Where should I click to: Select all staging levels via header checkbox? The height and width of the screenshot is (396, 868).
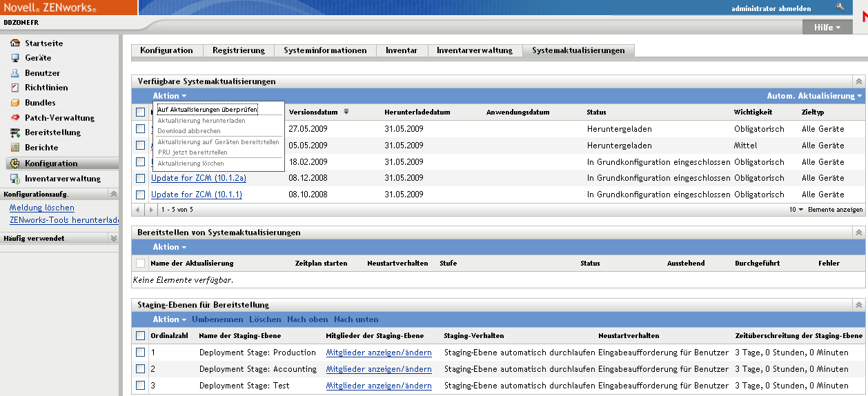coord(141,336)
